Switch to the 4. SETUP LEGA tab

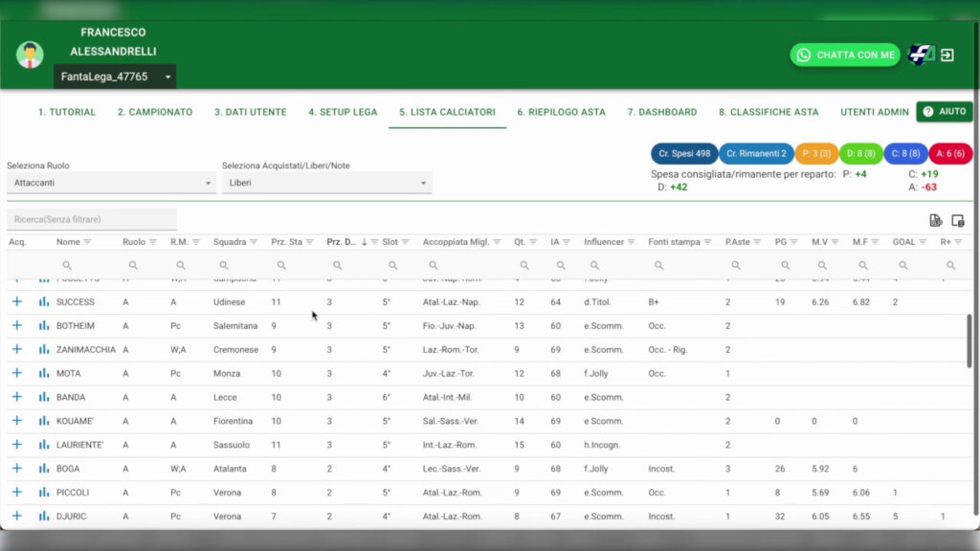343,112
